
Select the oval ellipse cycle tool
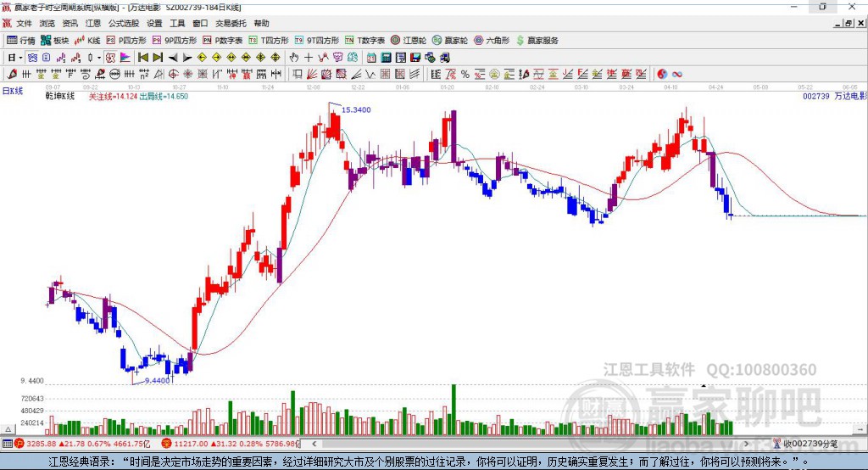114,75
